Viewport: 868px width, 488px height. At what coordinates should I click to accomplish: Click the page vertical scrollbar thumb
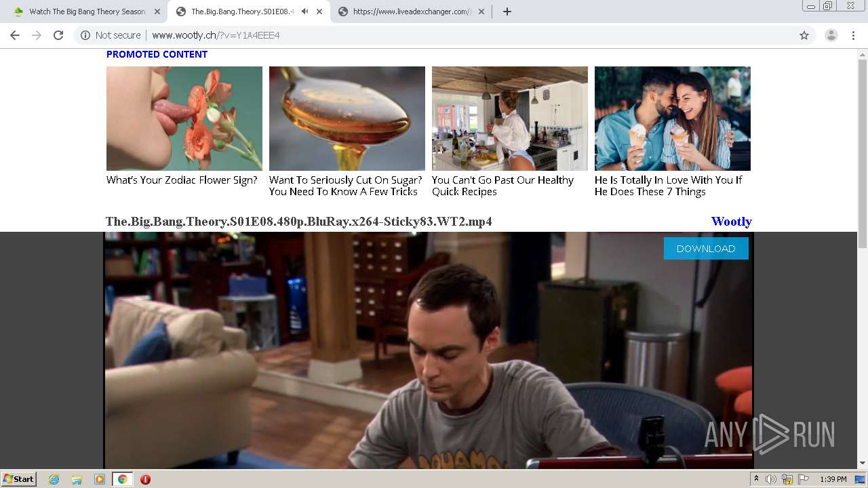[863, 153]
